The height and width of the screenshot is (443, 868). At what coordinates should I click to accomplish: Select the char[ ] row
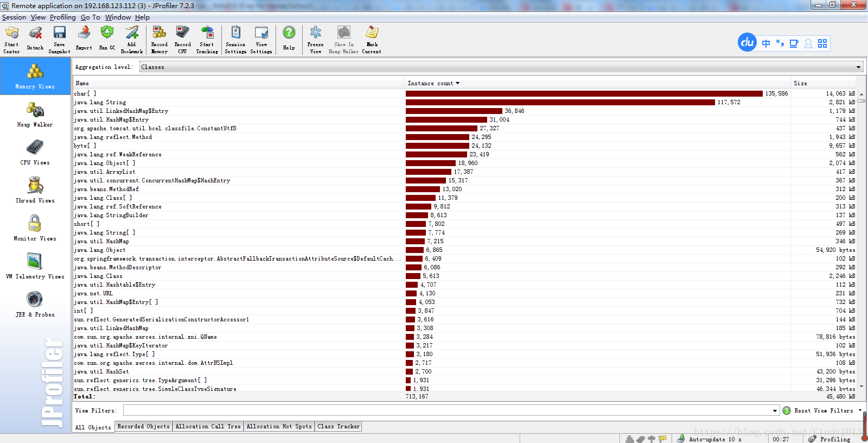(x=464, y=93)
